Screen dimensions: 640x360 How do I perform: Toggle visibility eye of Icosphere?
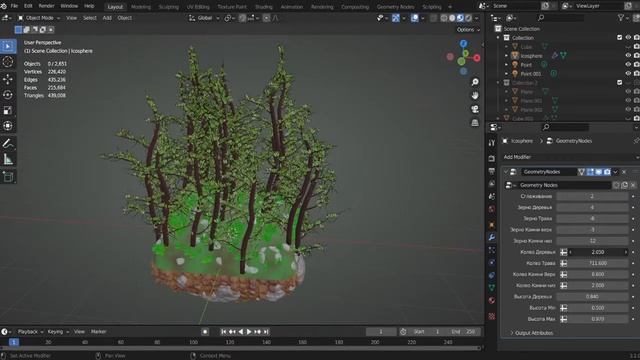coord(628,56)
